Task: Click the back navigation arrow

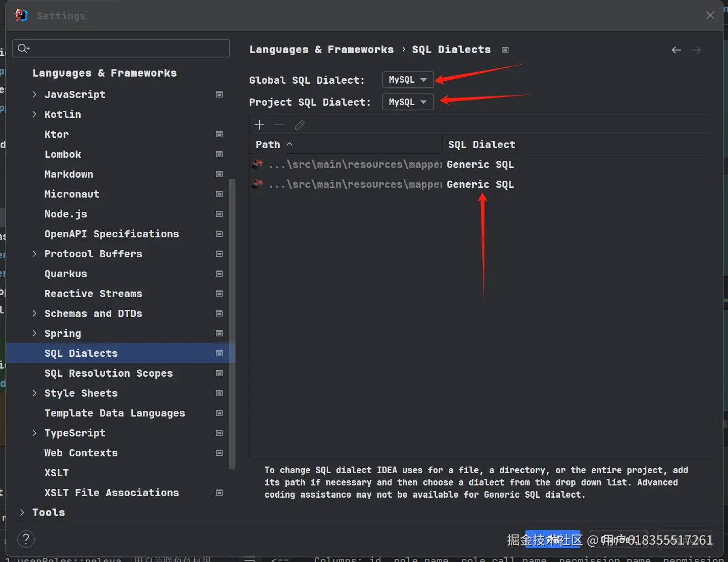Action: [676, 50]
